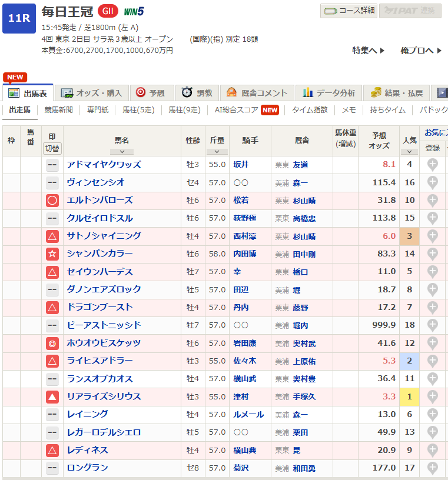
Task: Sort by 人気 popularity dropdown arrow
Action: [x=409, y=152]
